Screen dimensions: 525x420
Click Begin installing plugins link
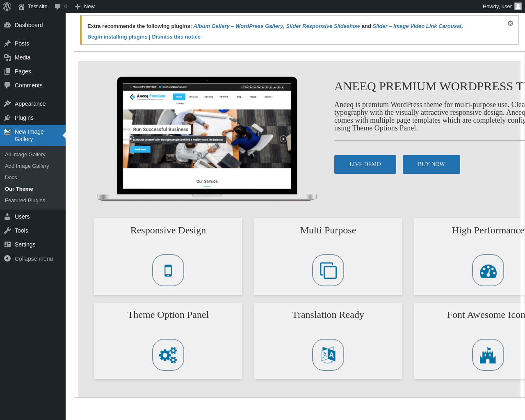[117, 37]
